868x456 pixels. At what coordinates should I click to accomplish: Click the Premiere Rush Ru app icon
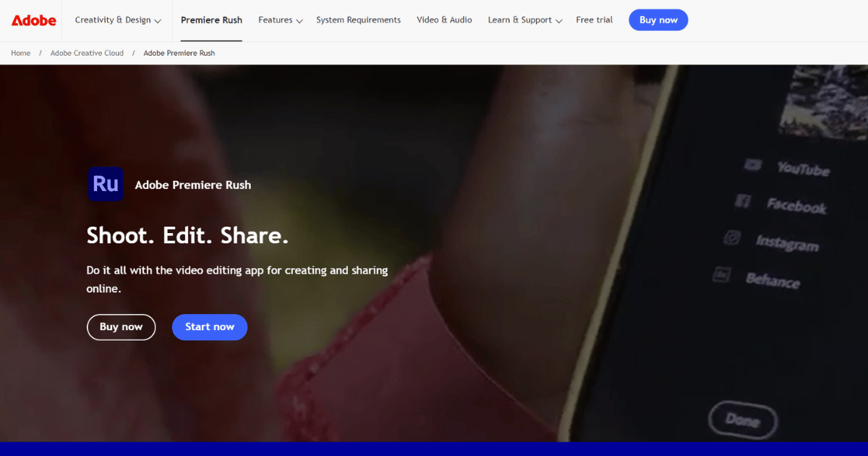(x=106, y=184)
